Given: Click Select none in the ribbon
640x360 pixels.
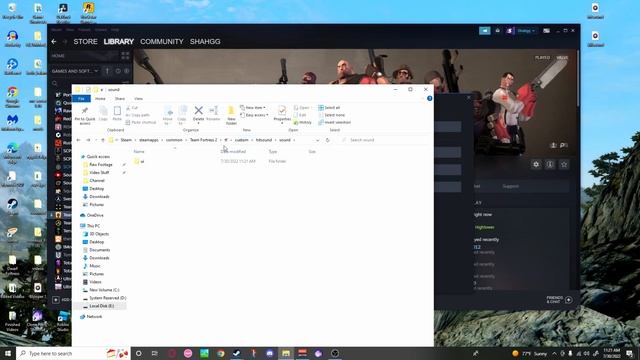Looking at the screenshot, I should 331,115.
